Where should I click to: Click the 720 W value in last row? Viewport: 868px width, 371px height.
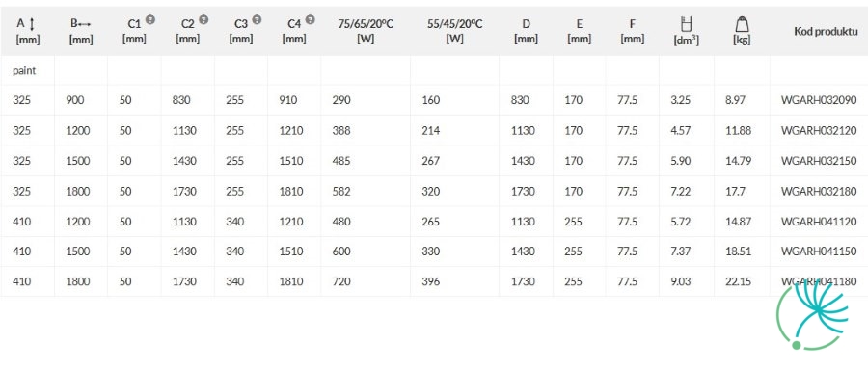point(341,281)
